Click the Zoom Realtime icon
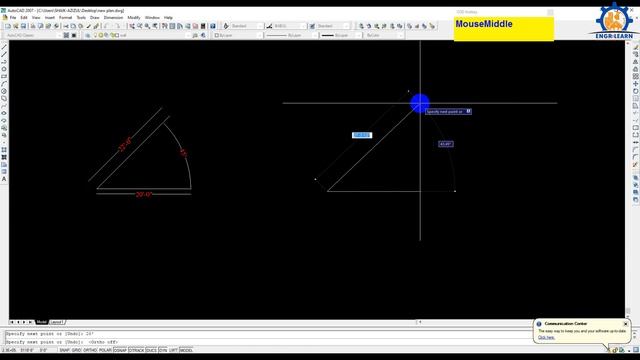 (140, 26)
